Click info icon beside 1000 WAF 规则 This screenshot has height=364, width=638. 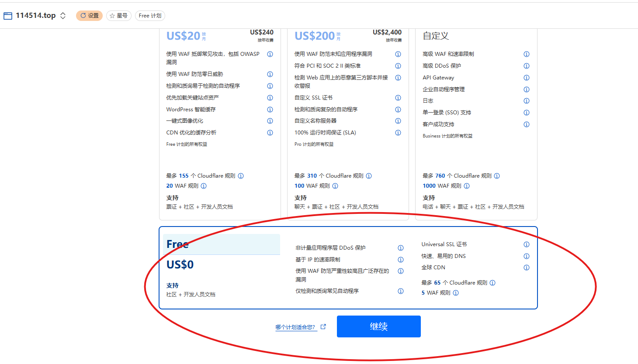click(x=467, y=186)
